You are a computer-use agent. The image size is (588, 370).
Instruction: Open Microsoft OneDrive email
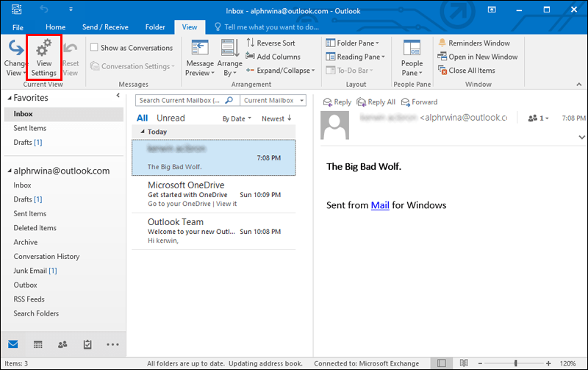(213, 194)
